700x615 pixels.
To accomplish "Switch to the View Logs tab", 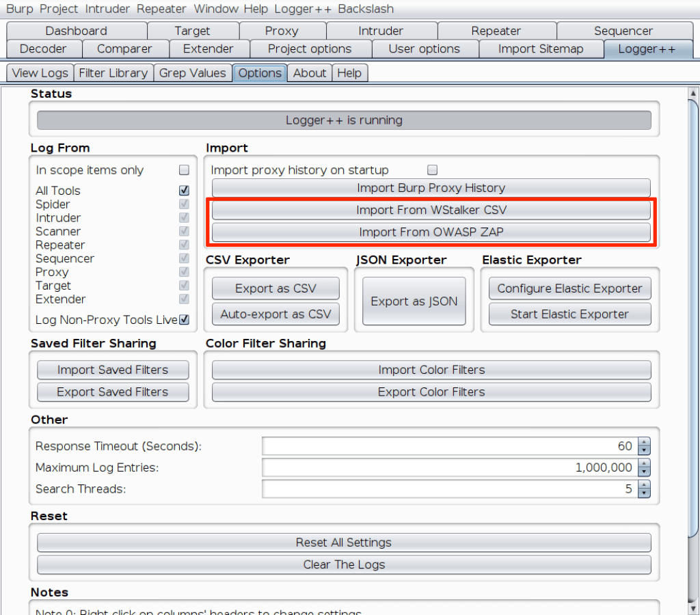I will tap(40, 73).
